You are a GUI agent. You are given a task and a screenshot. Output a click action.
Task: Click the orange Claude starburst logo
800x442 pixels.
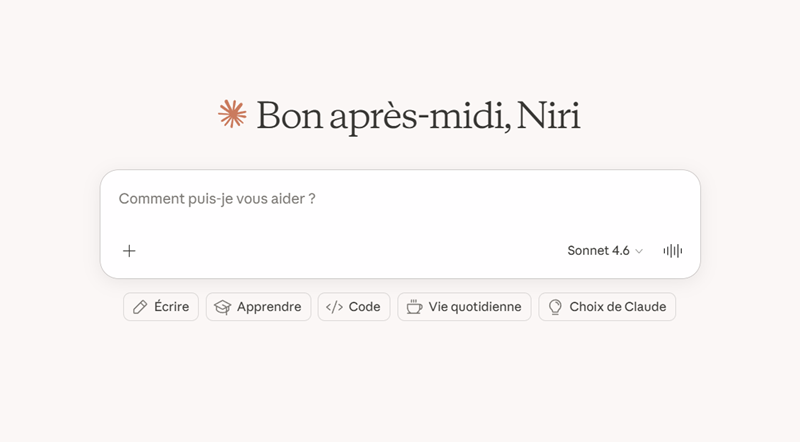pyautogui.click(x=232, y=113)
